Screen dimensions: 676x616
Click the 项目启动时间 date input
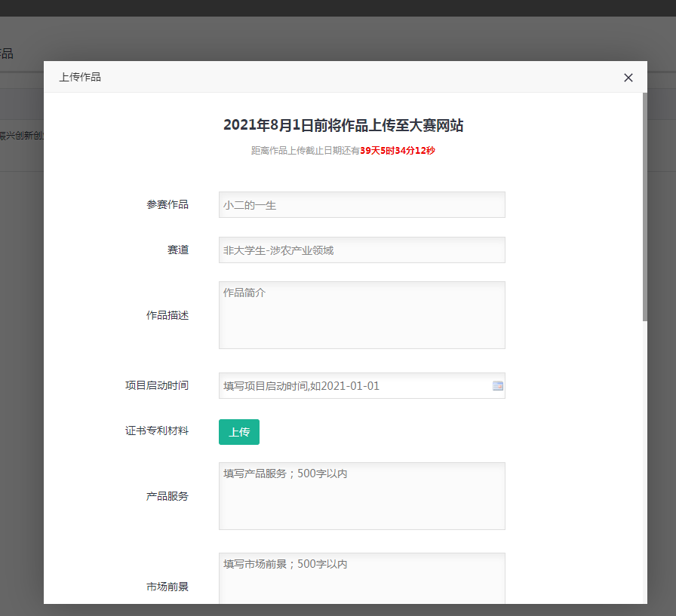[355, 386]
